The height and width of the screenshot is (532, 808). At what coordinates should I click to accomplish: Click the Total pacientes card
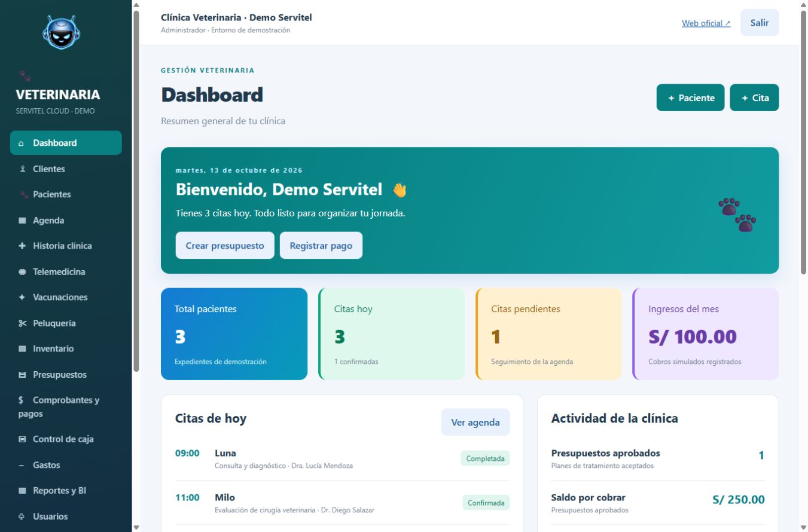pos(234,334)
